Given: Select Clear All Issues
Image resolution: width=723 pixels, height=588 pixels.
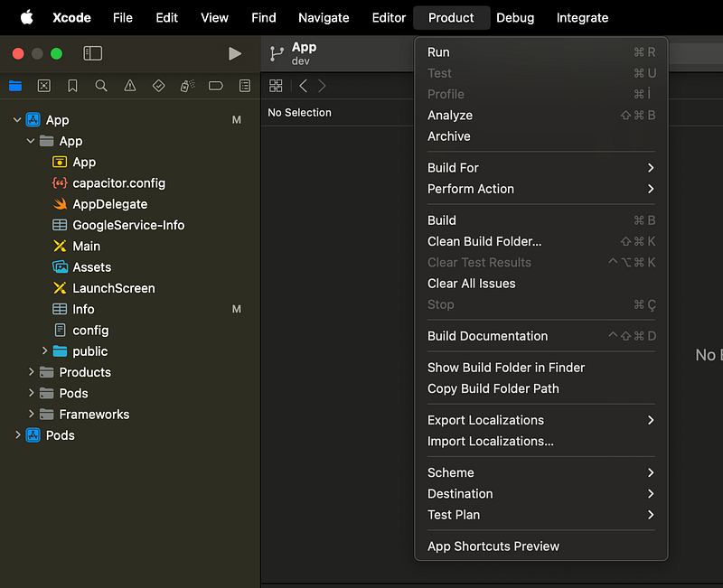Looking at the screenshot, I should coord(540,284).
